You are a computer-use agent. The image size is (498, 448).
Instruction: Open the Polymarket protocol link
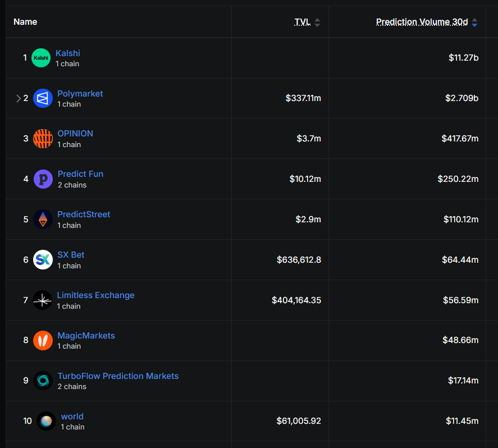point(80,94)
